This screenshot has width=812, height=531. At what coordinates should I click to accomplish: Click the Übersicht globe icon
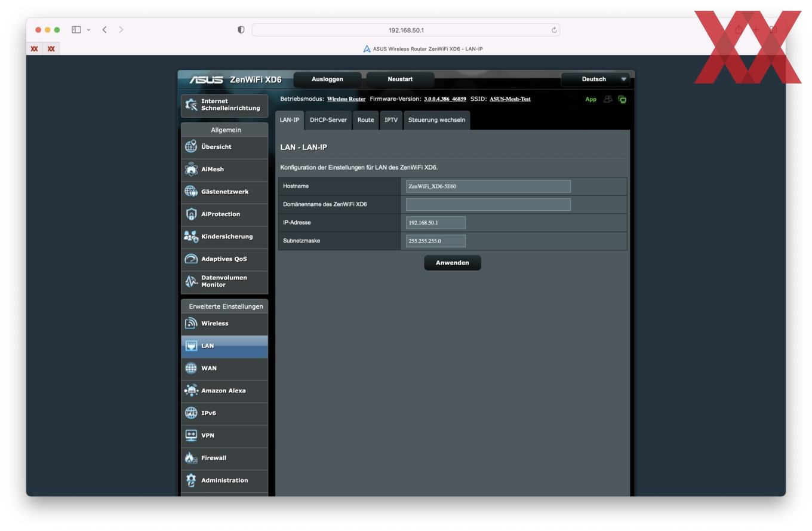[x=191, y=146]
